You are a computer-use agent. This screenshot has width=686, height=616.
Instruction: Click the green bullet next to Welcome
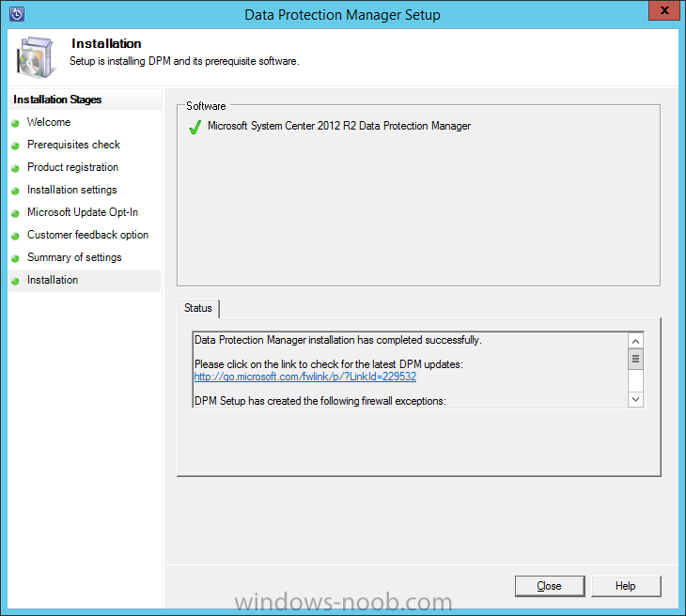click(15, 123)
